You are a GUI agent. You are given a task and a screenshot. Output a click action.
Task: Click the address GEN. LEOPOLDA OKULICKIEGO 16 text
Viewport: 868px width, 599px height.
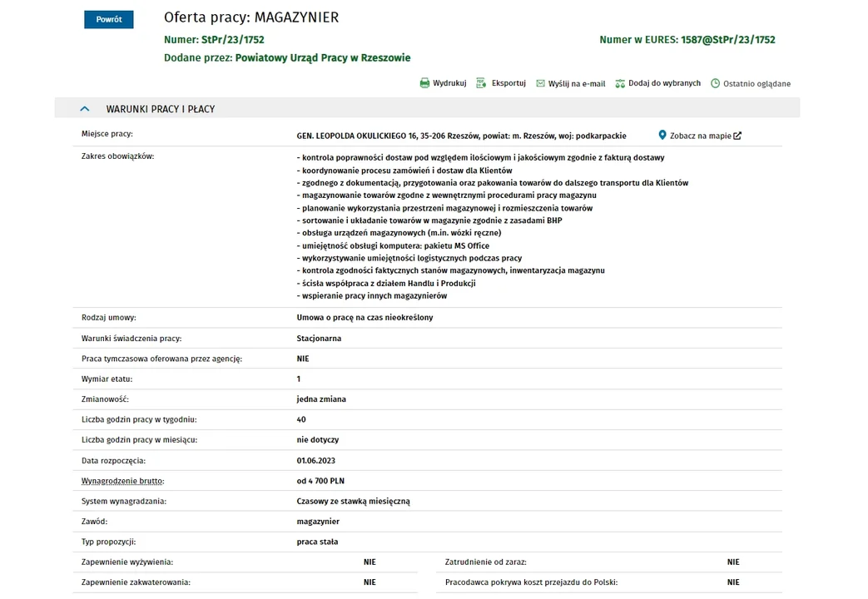click(x=357, y=136)
